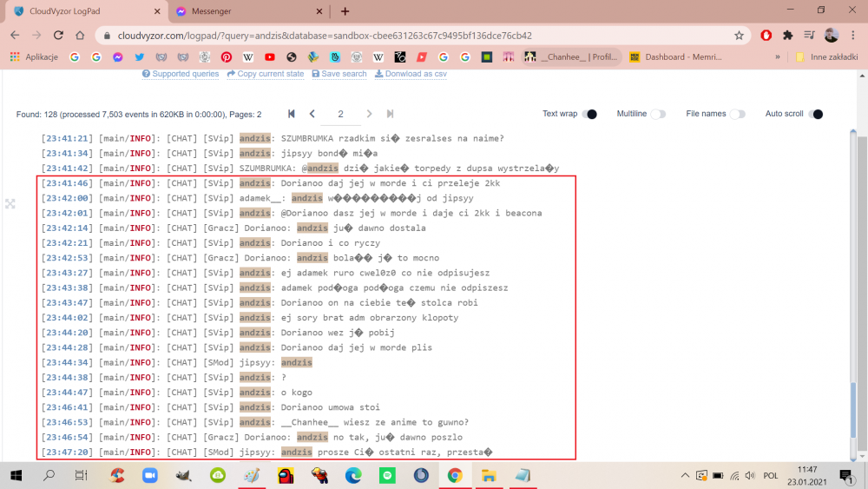Open Opera-style red extension icon
Screen dimensions: 868x489
click(x=766, y=36)
